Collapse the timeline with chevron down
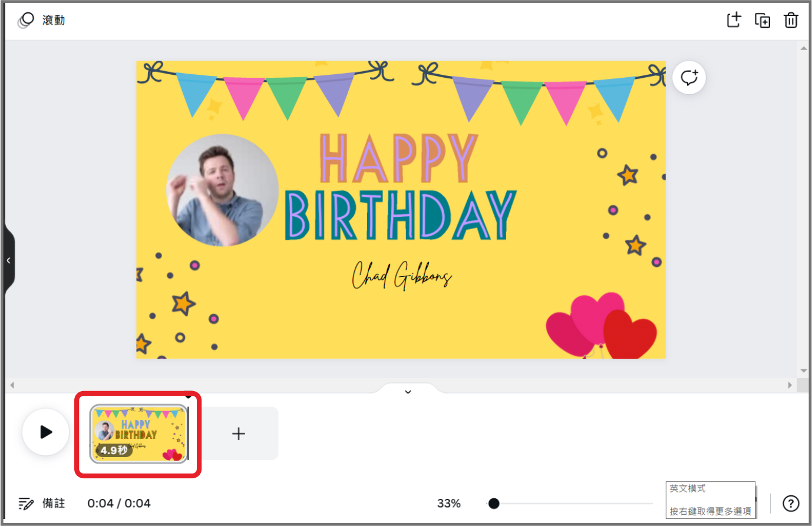Screen dimensions: 812x526 408,392
